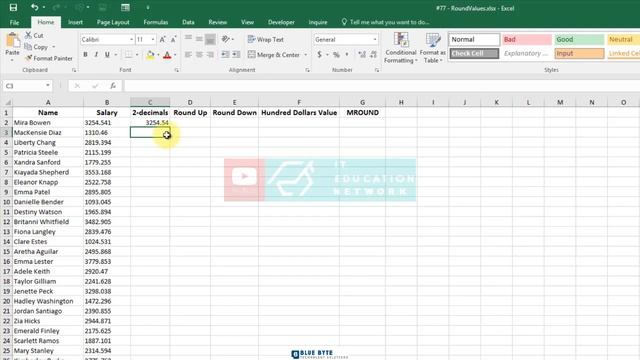Open Conditional Formatting menu
The image size is (640, 360).
(401, 48)
